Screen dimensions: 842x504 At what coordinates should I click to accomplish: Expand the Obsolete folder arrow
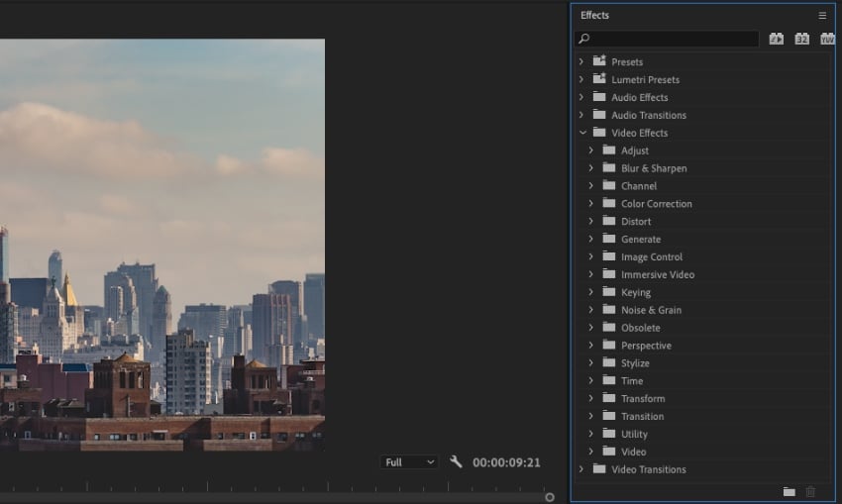tap(590, 328)
